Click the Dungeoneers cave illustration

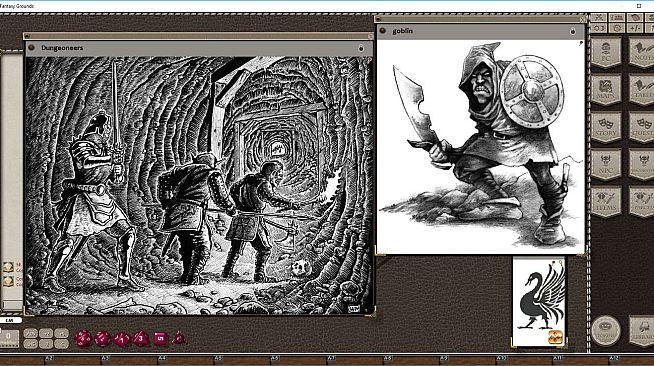pos(199,185)
